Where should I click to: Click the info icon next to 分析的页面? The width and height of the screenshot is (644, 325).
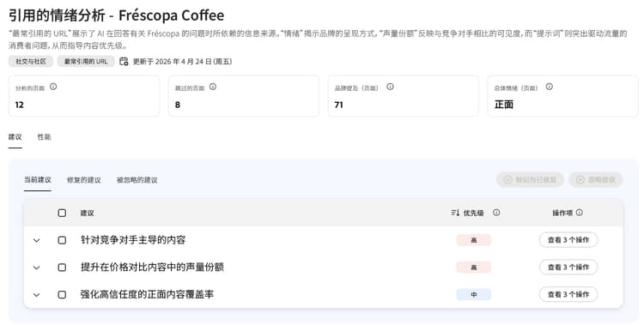(x=53, y=87)
